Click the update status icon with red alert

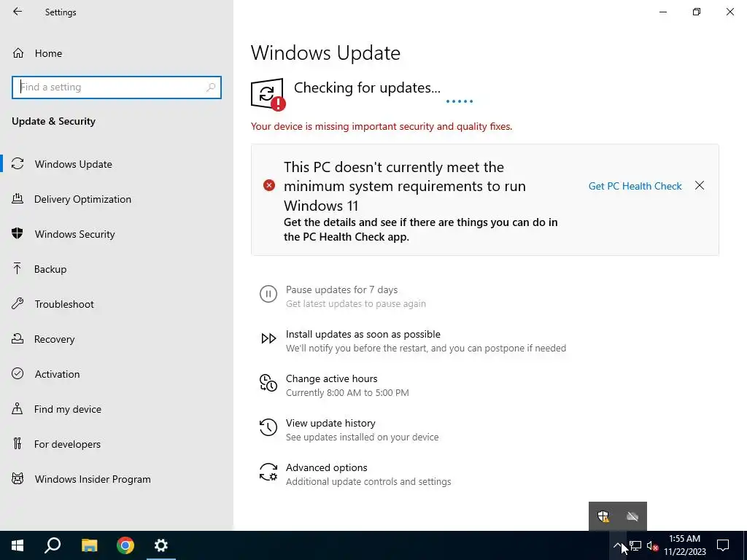(x=268, y=94)
